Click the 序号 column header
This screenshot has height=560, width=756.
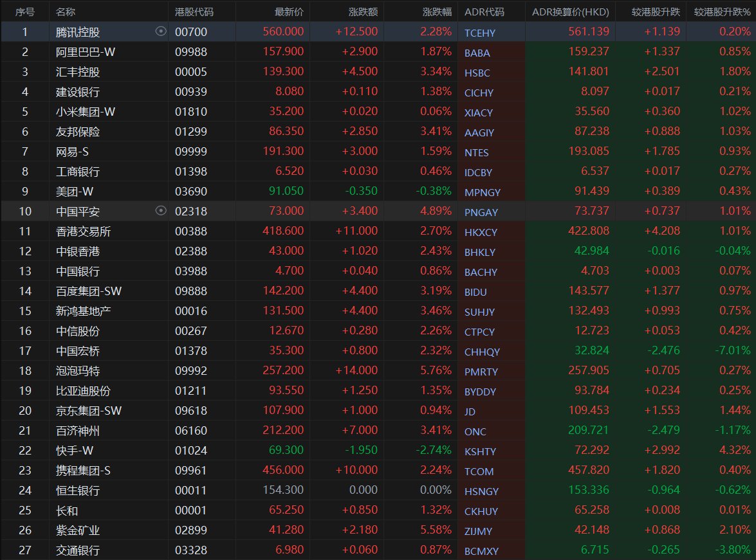point(25,12)
